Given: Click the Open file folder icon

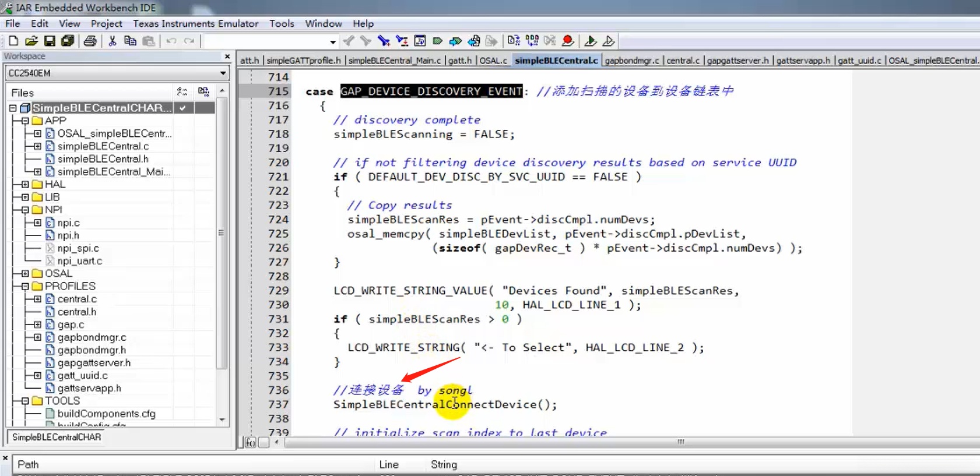Looking at the screenshot, I should (31, 41).
